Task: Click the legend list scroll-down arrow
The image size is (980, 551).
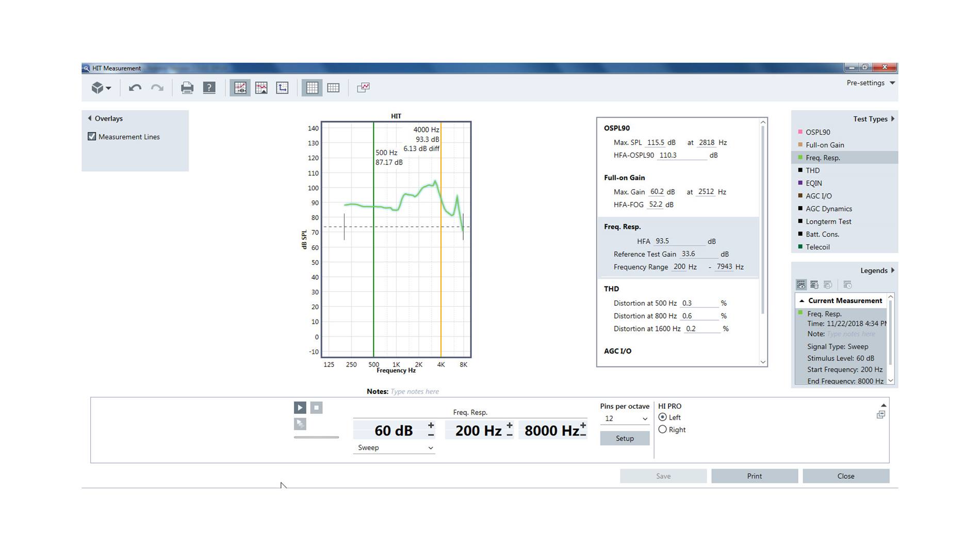Action: [x=890, y=380]
